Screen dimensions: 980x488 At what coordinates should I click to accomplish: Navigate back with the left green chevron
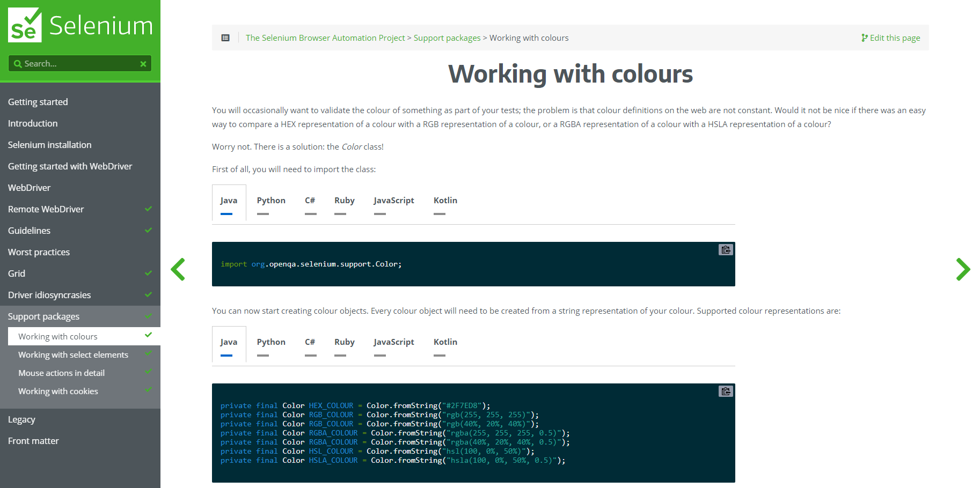point(178,270)
